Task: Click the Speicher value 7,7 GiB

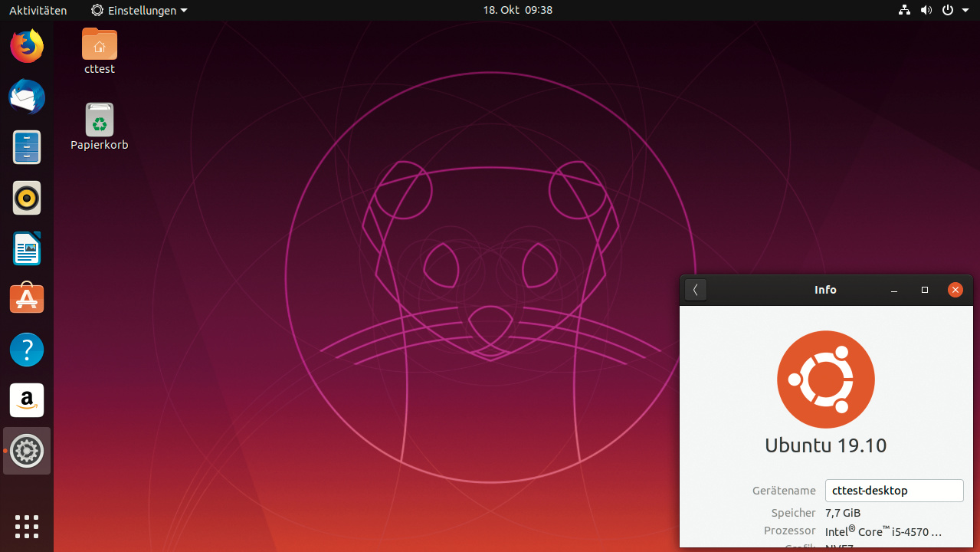Action: point(843,513)
